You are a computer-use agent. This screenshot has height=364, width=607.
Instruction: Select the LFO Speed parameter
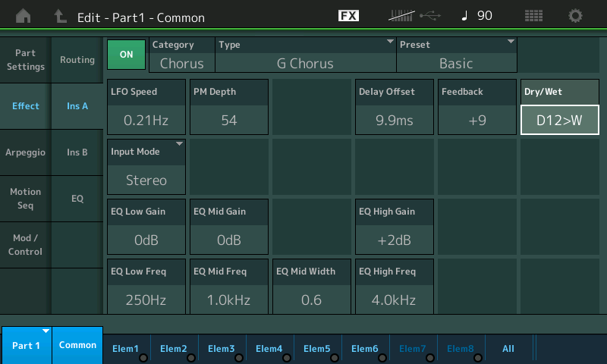146,107
